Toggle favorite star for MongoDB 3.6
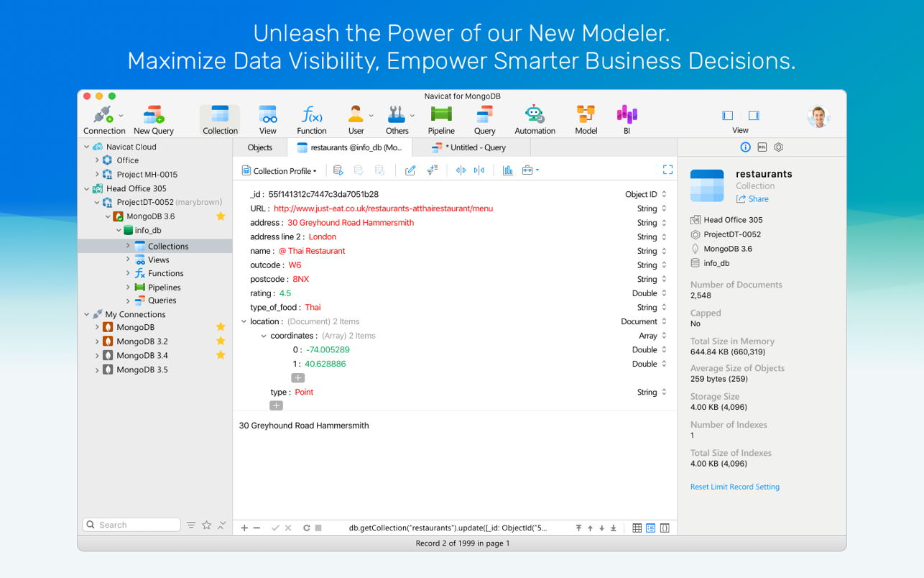This screenshot has height=578, width=924. [x=221, y=216]
